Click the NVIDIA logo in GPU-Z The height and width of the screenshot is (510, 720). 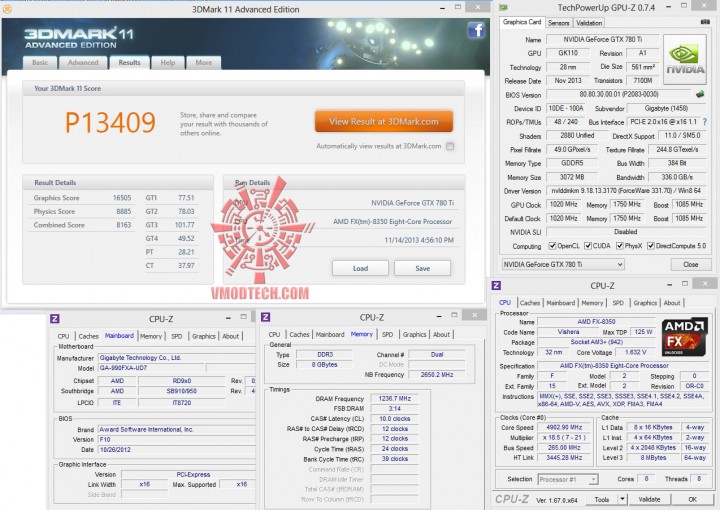(685, 60)
